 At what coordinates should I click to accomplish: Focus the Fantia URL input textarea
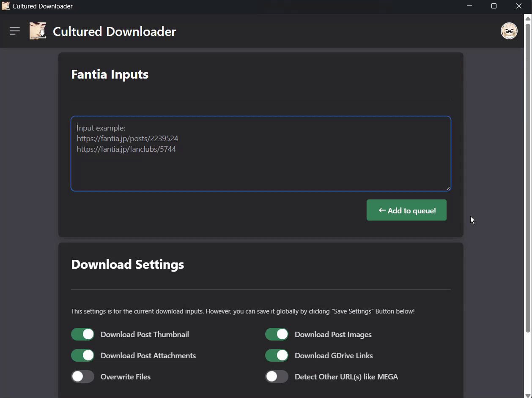(261, 154)
